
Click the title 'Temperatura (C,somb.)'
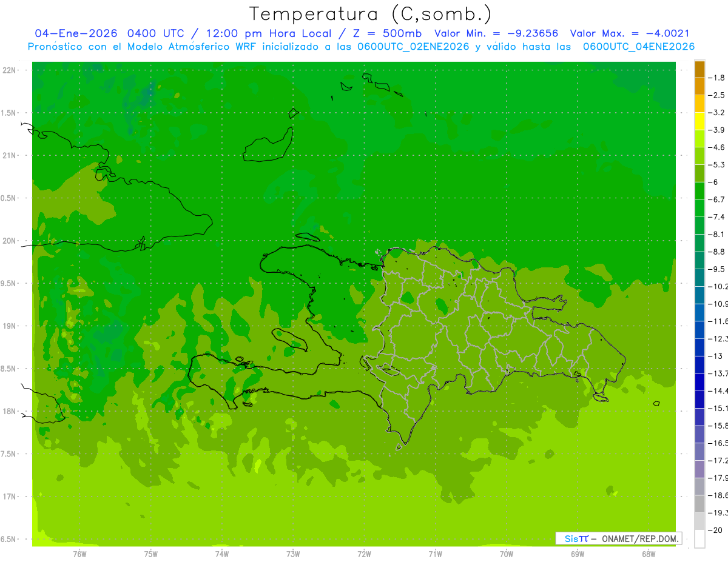[370, 14]
